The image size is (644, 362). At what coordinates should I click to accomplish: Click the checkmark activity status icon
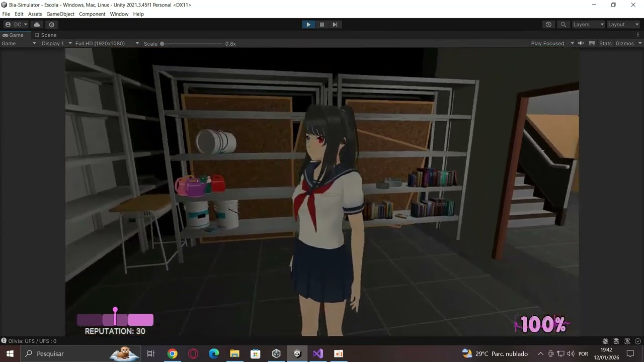tap(637, 341)
